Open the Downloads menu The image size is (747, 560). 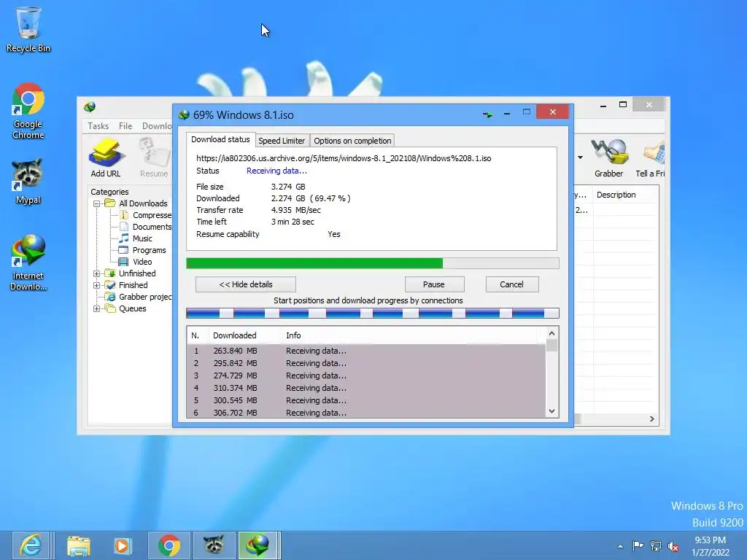(157, 125)
